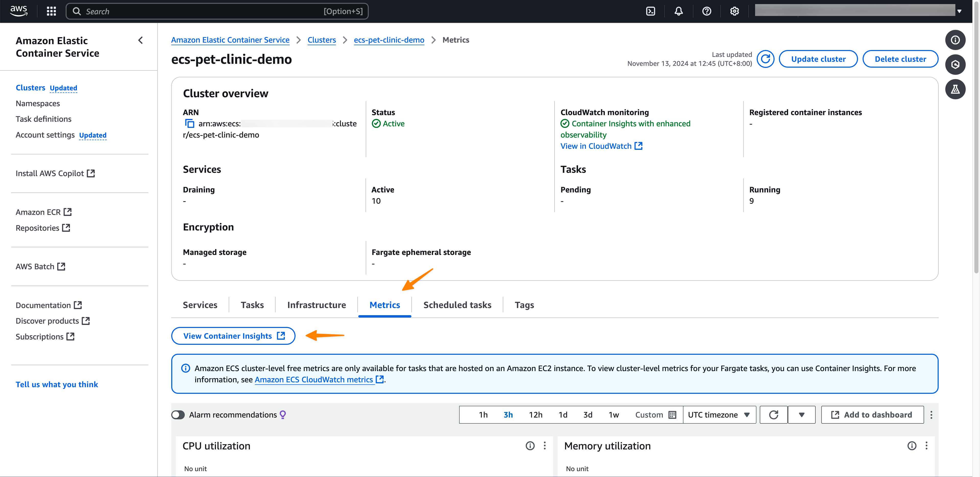Open the settings gear icon

[x=734, y=11]
